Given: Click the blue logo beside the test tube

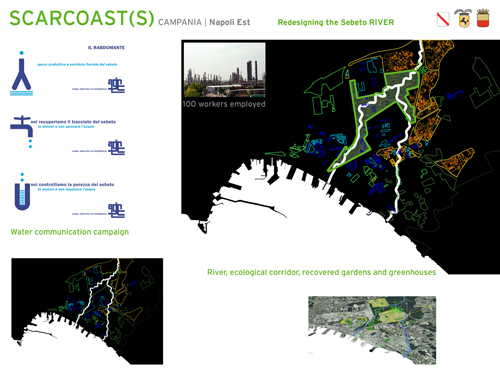Looking at the screenshot, I should click(x=116, y=210).
